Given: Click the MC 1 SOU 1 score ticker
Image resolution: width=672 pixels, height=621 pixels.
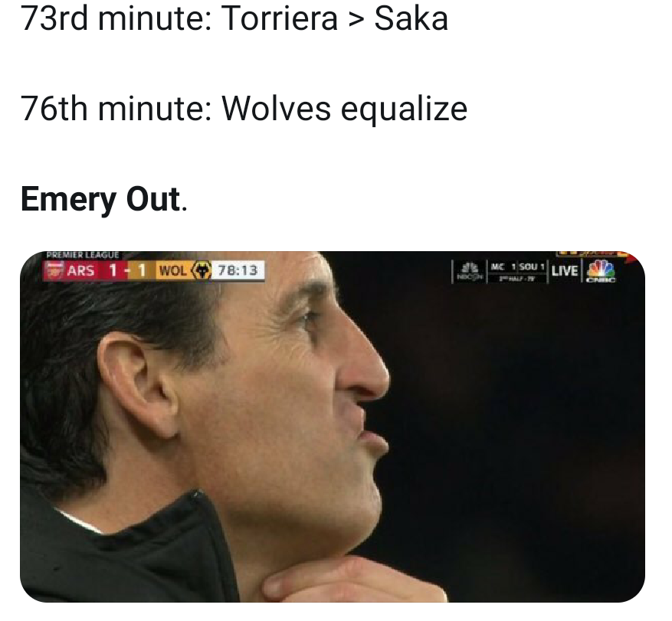Looking at the screenshot, I should coord(516,266).
